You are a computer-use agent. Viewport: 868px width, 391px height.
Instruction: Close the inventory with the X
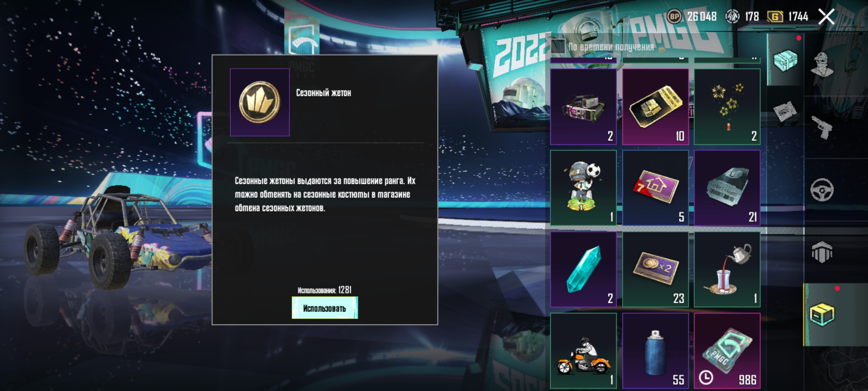click(827, 17)
